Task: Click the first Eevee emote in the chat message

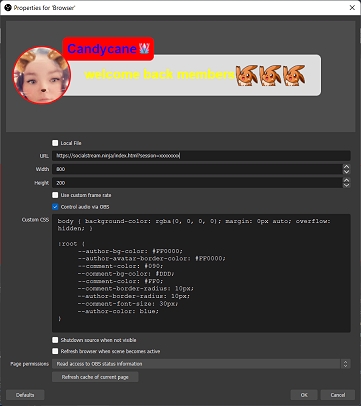Action: (x=247, y=75)
